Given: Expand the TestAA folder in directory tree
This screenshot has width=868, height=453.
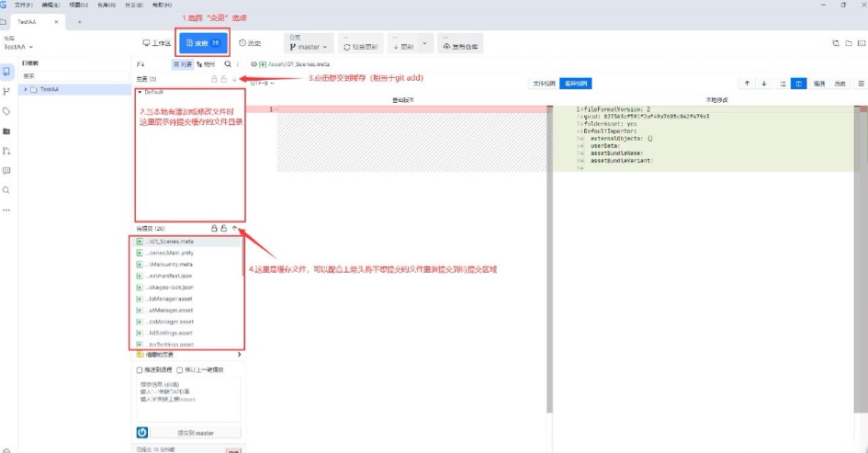Looking at the screenshot, I should [x=26, y=89].
